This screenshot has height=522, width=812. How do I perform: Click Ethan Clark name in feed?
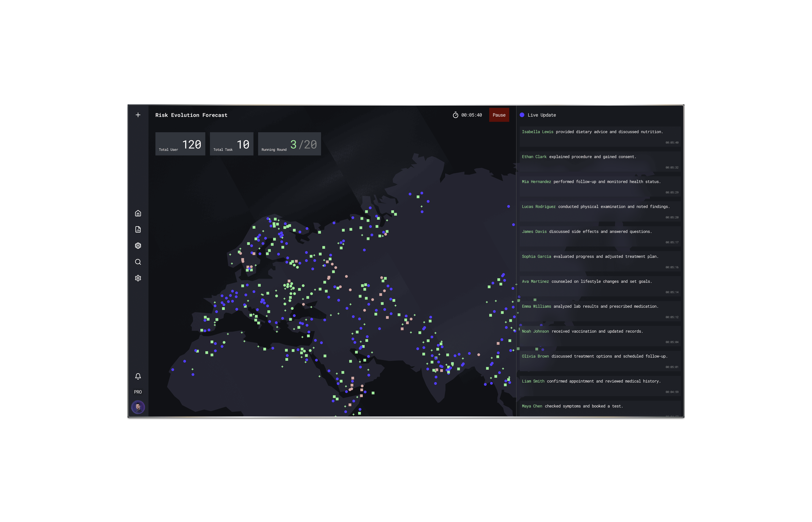534,157
